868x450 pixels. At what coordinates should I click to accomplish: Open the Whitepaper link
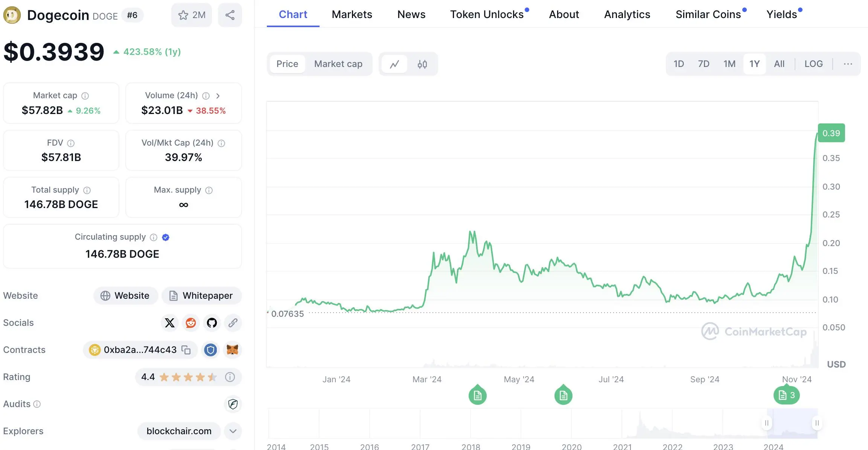coord(201,296)
